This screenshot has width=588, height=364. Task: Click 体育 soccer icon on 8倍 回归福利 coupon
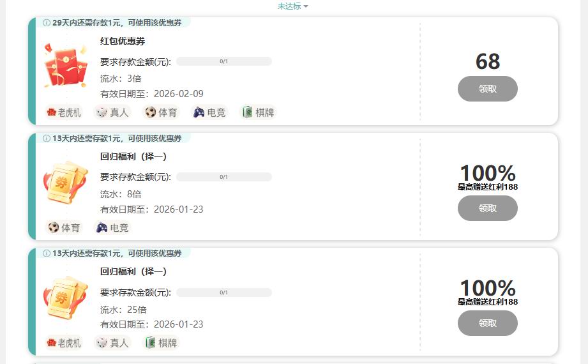[x=54, y=227]
